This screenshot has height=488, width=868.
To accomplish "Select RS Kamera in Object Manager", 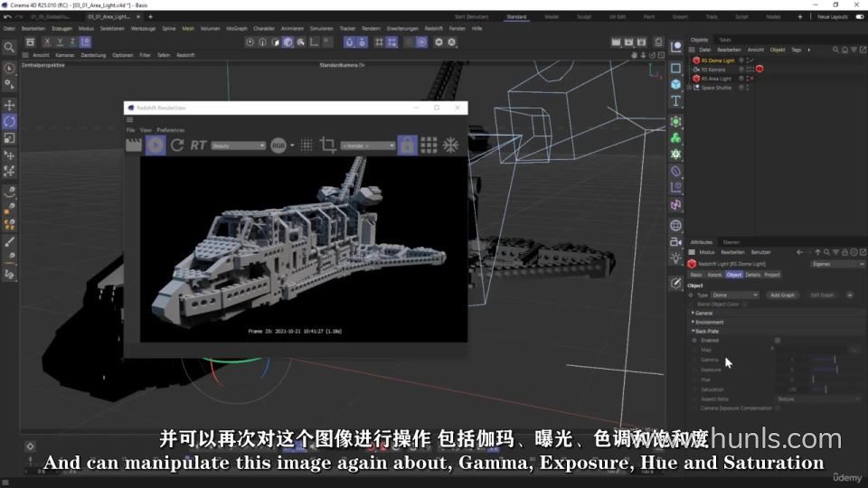I will 713,70.
